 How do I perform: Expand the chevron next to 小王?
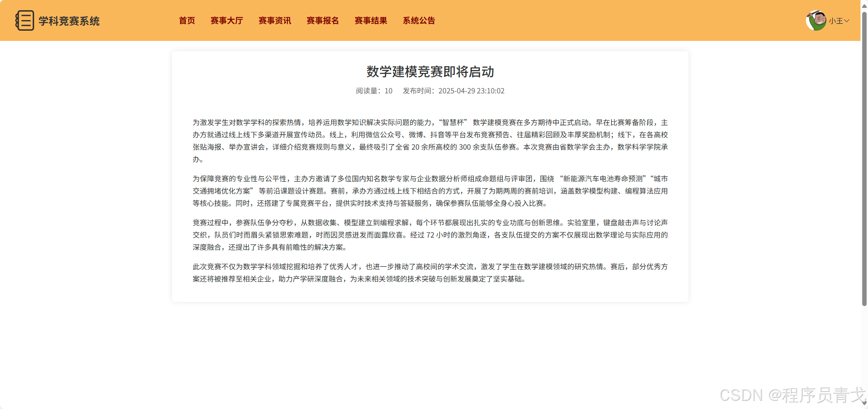[847, 21]
